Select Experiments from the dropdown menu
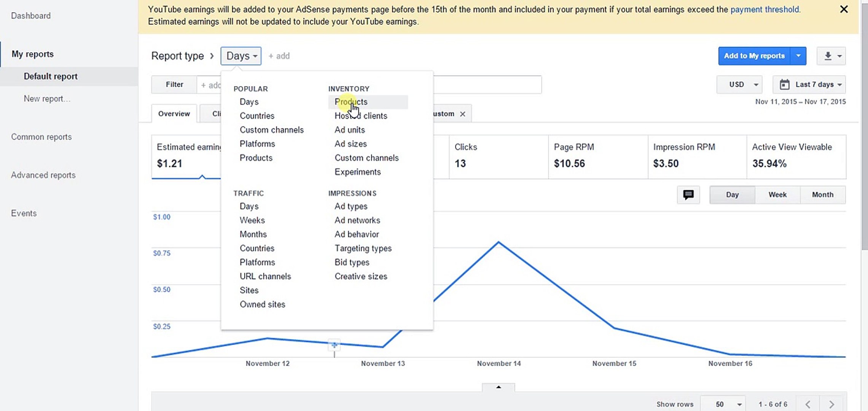Image resolution: width=868 pixels, height=411 pixels. click(358, 172)
